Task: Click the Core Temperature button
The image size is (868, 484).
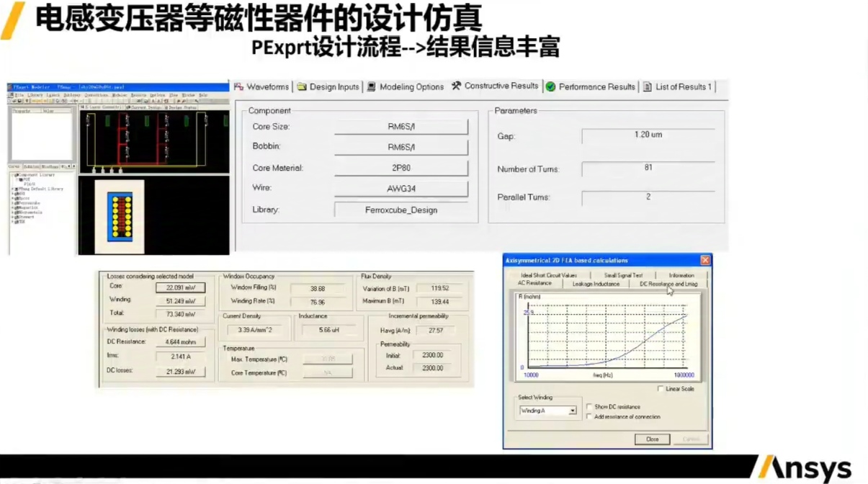Action: point(328,373)
